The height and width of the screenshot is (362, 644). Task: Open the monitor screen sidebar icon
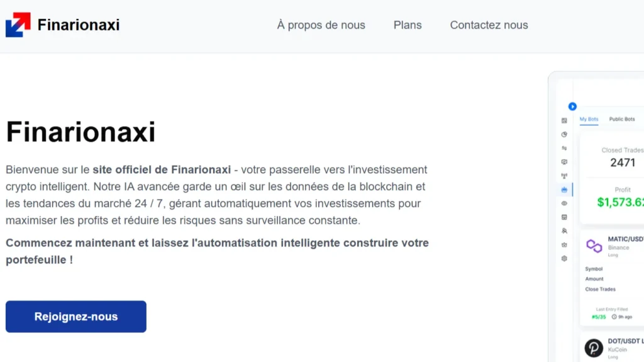pos(564,162)
